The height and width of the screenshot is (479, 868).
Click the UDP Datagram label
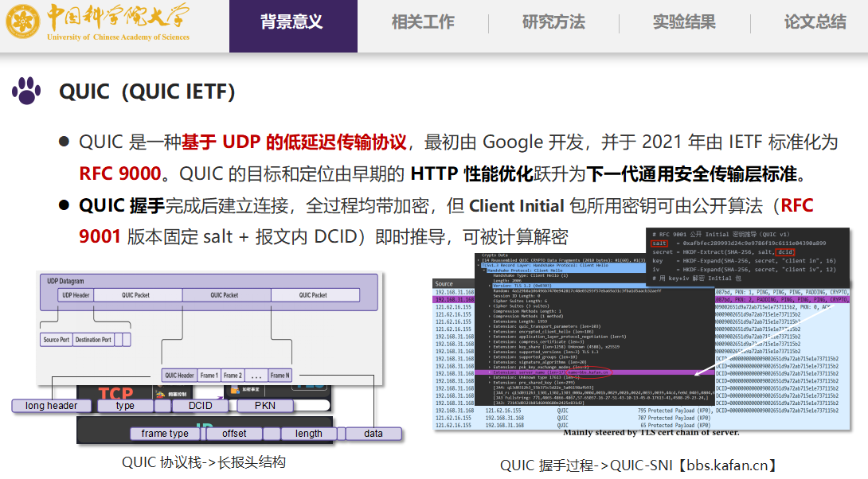65,281
